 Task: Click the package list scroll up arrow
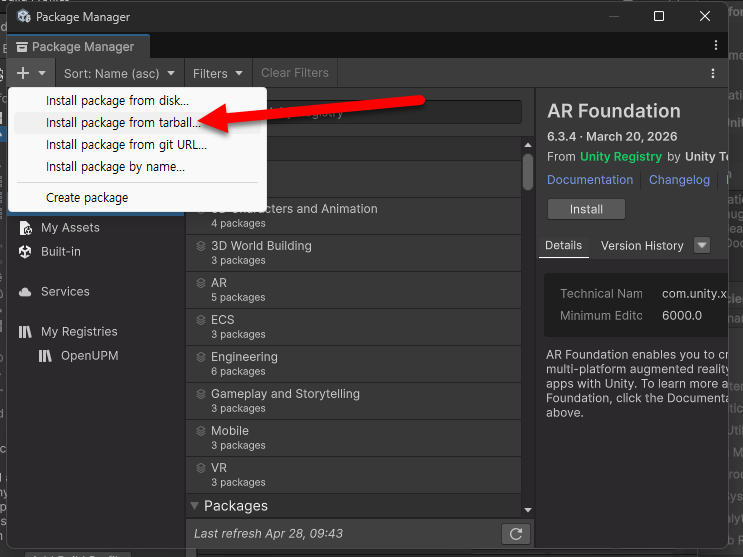[528, 145]
